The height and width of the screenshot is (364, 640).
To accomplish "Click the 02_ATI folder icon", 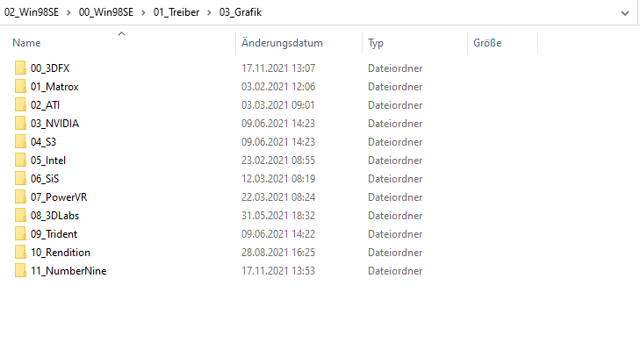I will click(20, 104).
